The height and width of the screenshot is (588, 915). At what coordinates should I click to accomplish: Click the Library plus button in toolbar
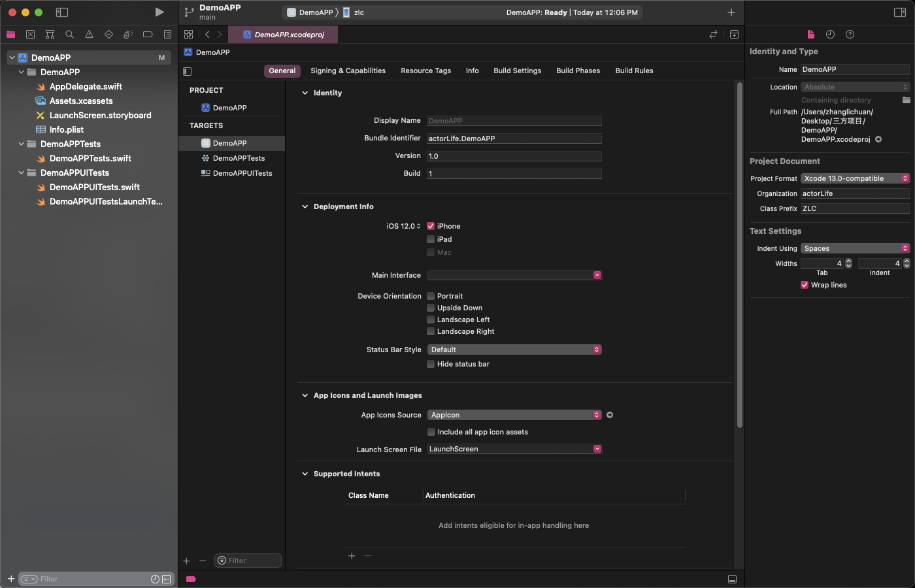(731, 12)
